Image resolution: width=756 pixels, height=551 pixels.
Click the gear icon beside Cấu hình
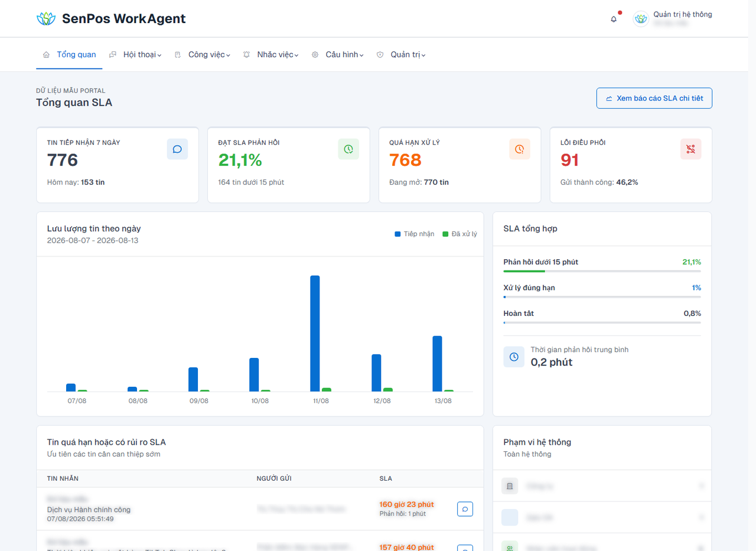tap(315, 54)
